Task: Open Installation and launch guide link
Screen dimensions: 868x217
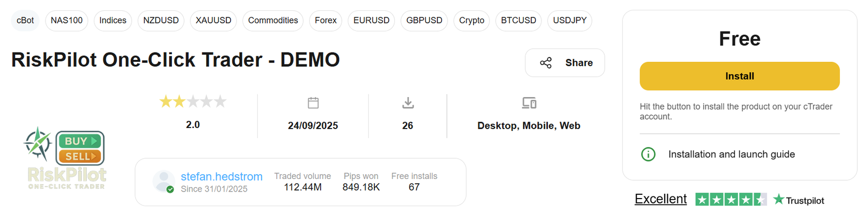Action: coord(731,155)
